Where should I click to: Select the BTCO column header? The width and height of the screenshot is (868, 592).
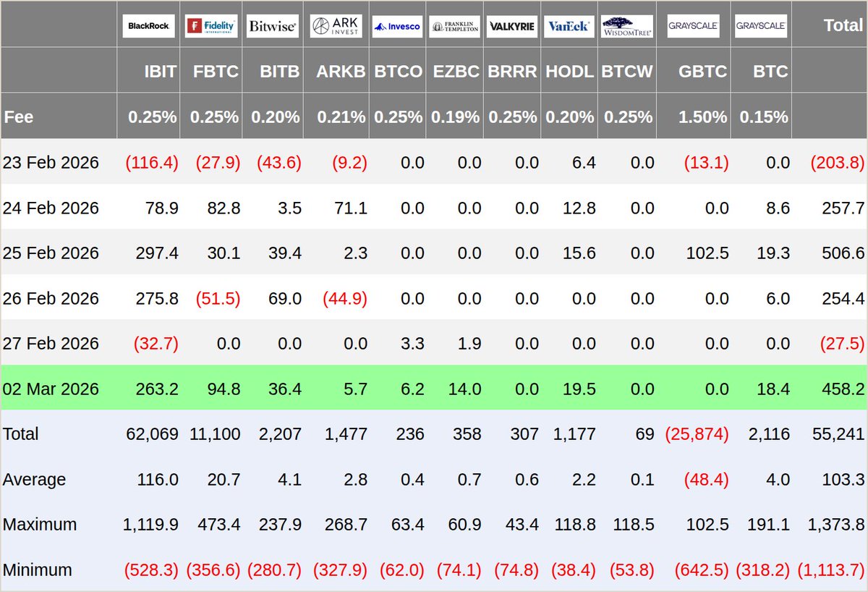click(399, 72)
